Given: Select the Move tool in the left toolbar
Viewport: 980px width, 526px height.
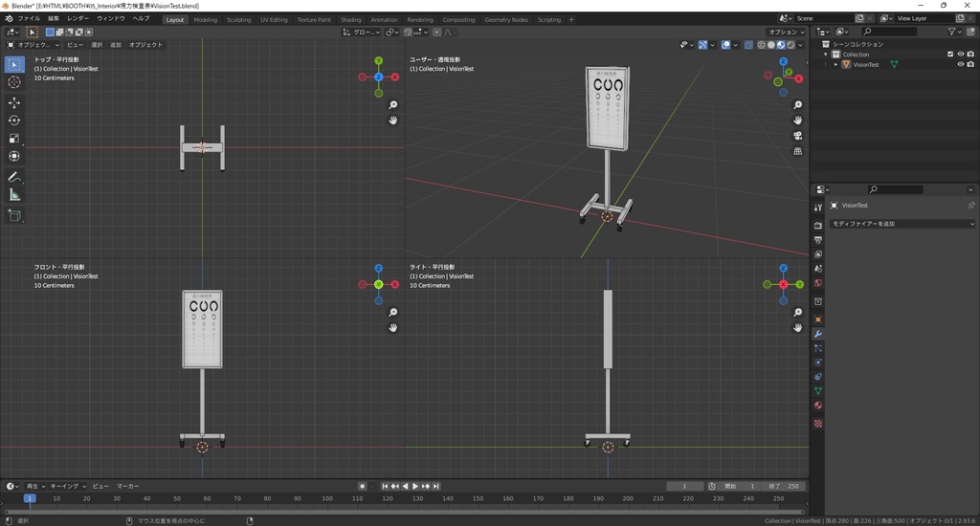Looking at the screenshot, I should (x=14, y=102).
